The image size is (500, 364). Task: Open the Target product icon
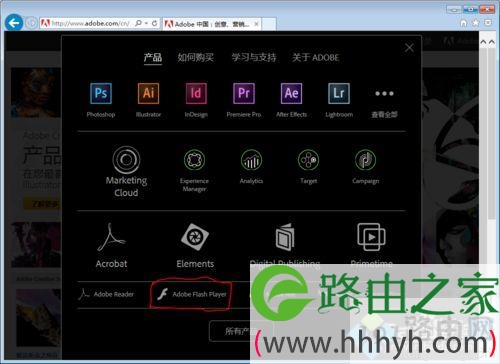pos(308,160)
